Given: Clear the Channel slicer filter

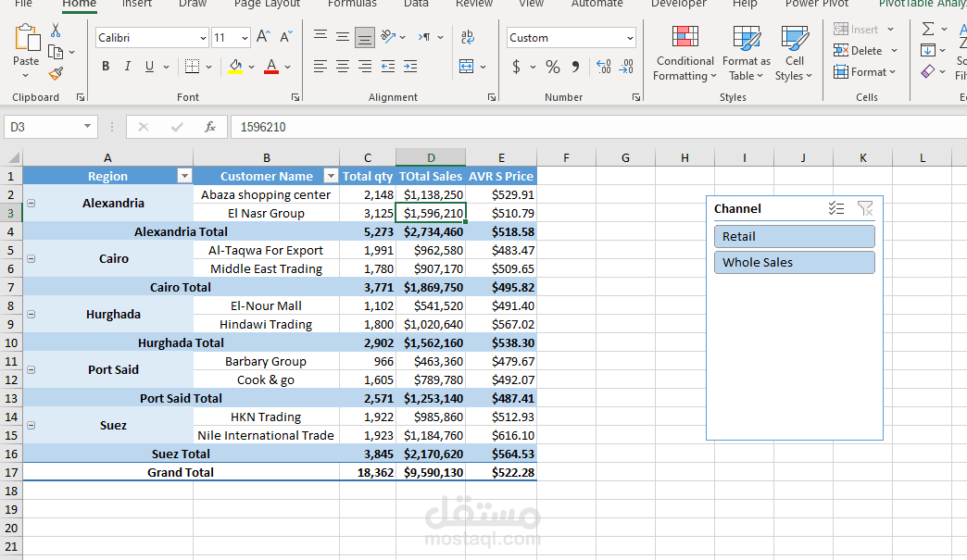Looking at the screenshot, I should 865,208.
